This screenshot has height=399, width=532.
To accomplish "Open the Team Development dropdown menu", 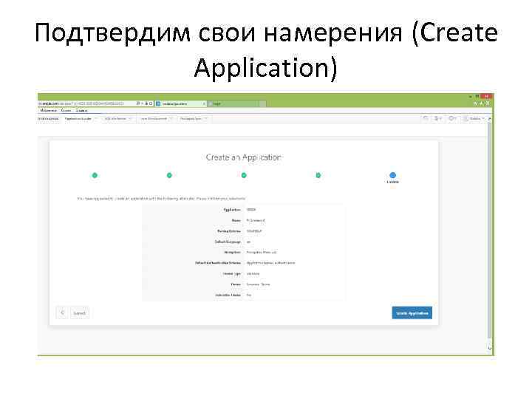I will click(x=156, y=119).
